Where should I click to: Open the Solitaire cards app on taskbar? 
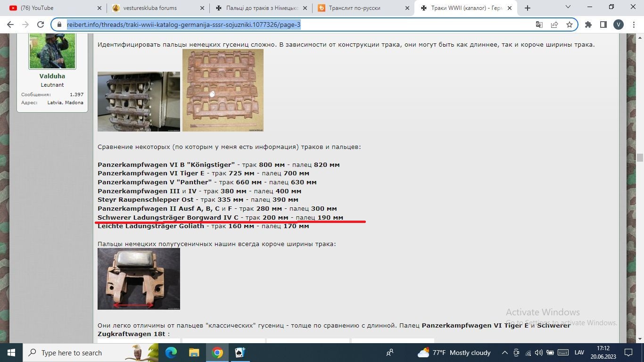[240, 353]
